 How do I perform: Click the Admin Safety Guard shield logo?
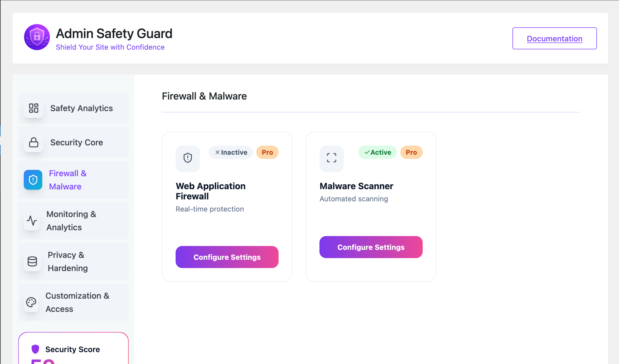(37, 37)
